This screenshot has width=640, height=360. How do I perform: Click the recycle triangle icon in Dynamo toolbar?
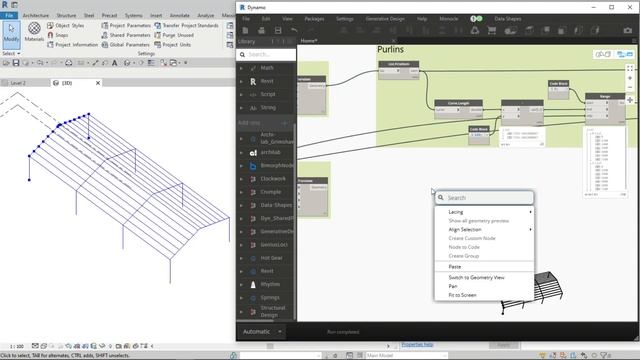[475, 30]
